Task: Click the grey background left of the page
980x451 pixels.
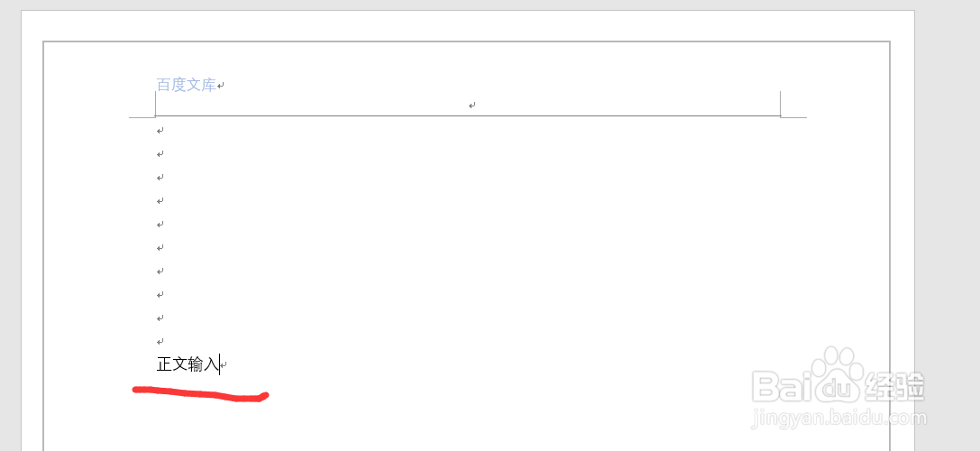Action: 10,225
